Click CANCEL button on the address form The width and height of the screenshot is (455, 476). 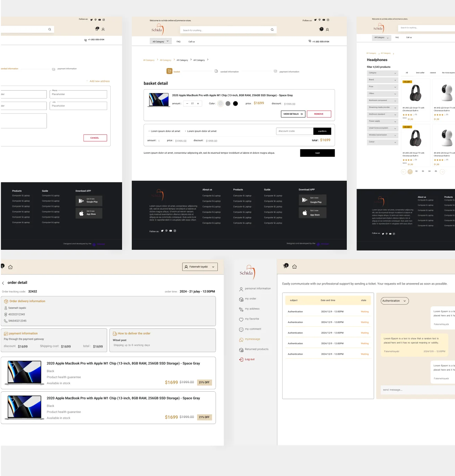click(95, 138)
